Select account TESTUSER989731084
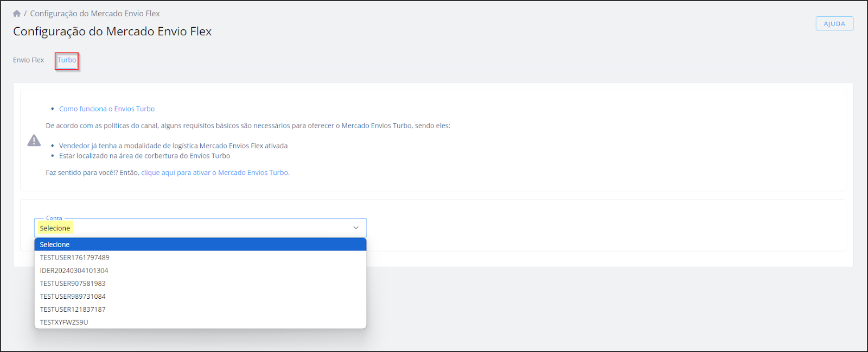Viewport: 868px width, 352px height. click(200, 297)
